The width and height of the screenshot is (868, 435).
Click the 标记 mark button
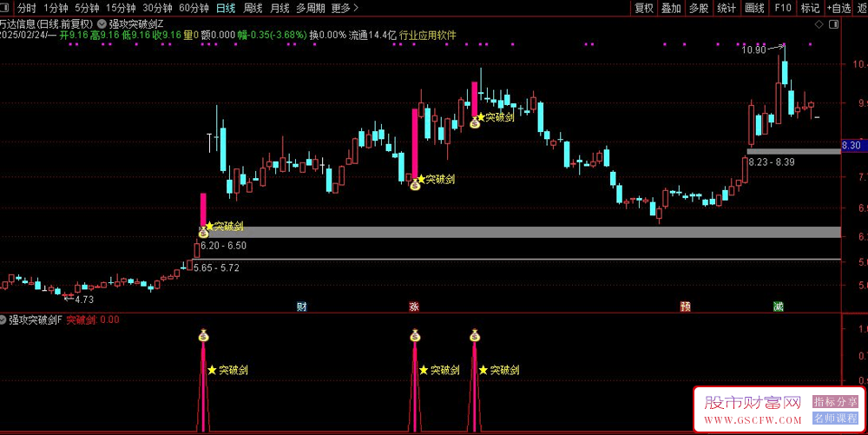click(x=810, y=8)
